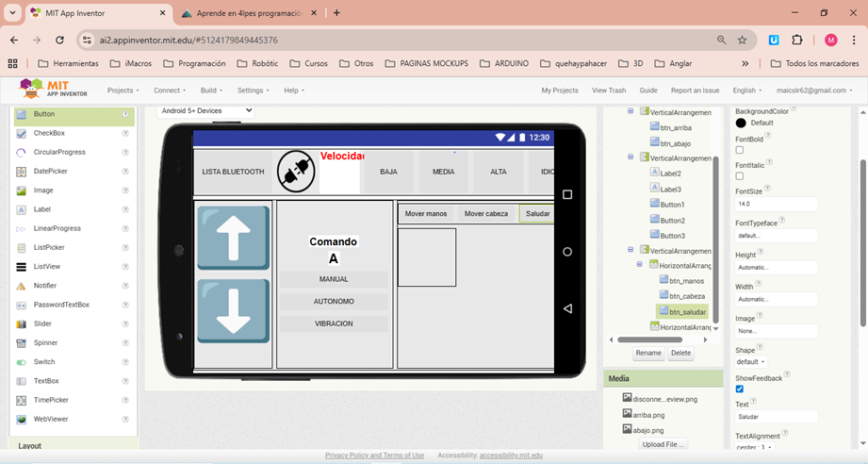
Task: Select the Slider component in palette
Action: tap(43, 323)
